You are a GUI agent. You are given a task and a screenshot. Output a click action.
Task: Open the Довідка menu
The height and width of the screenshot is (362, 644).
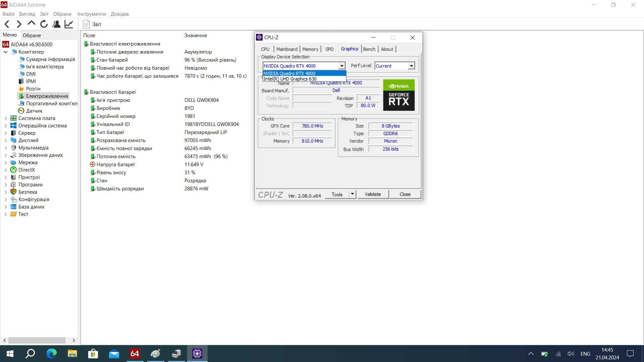coord(120,14)
